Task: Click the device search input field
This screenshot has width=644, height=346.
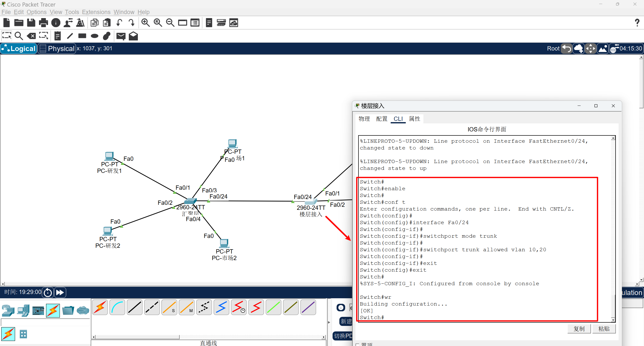Action: [45, 322]
